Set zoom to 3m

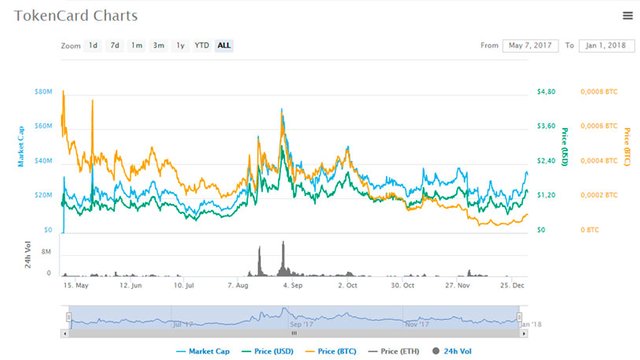[159, 45]
